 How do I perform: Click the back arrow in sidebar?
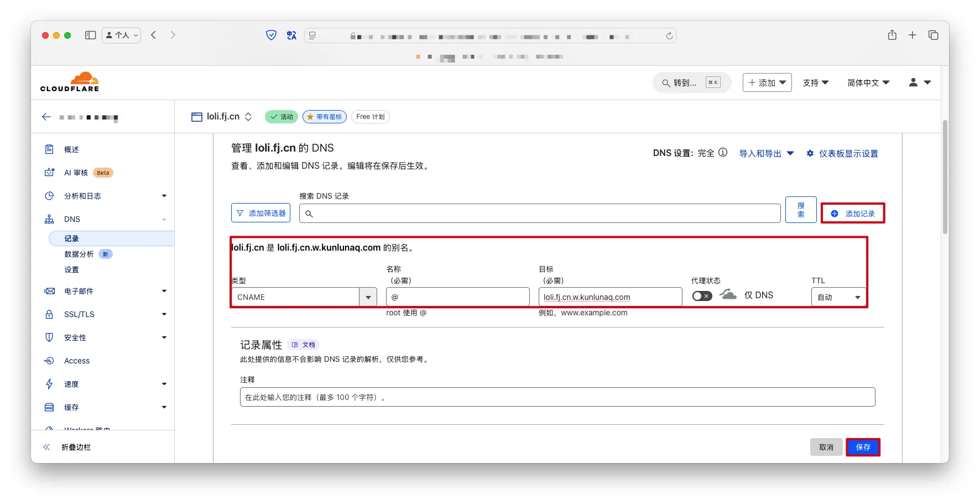pos(46,117)
